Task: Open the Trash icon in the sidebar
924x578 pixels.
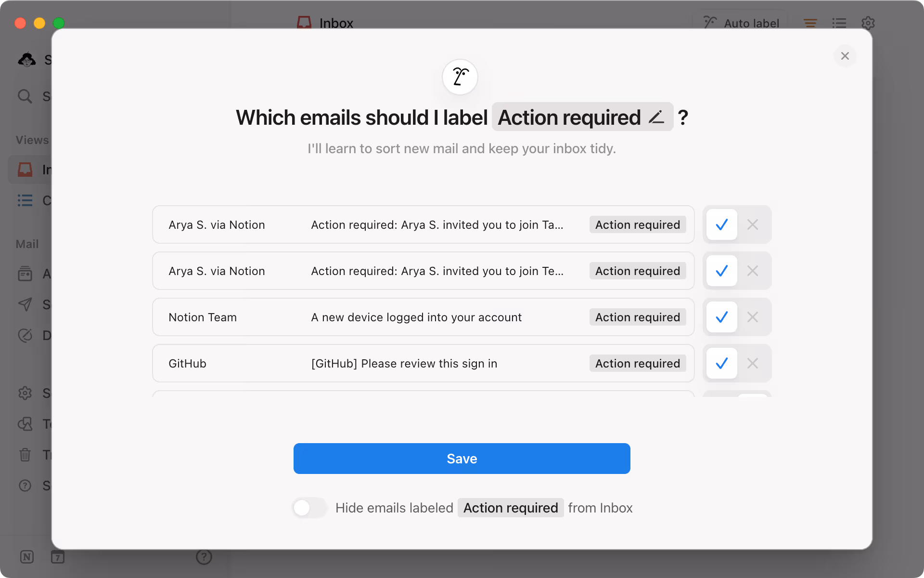Action: (26, 455)
